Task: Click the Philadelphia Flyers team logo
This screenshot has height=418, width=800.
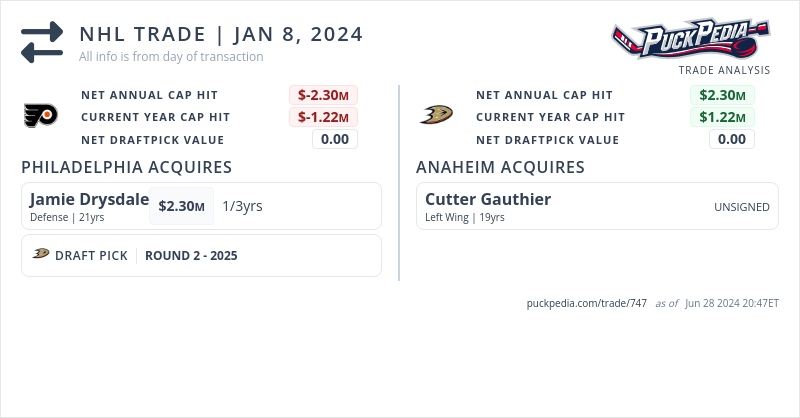Action: coord(41,116)
